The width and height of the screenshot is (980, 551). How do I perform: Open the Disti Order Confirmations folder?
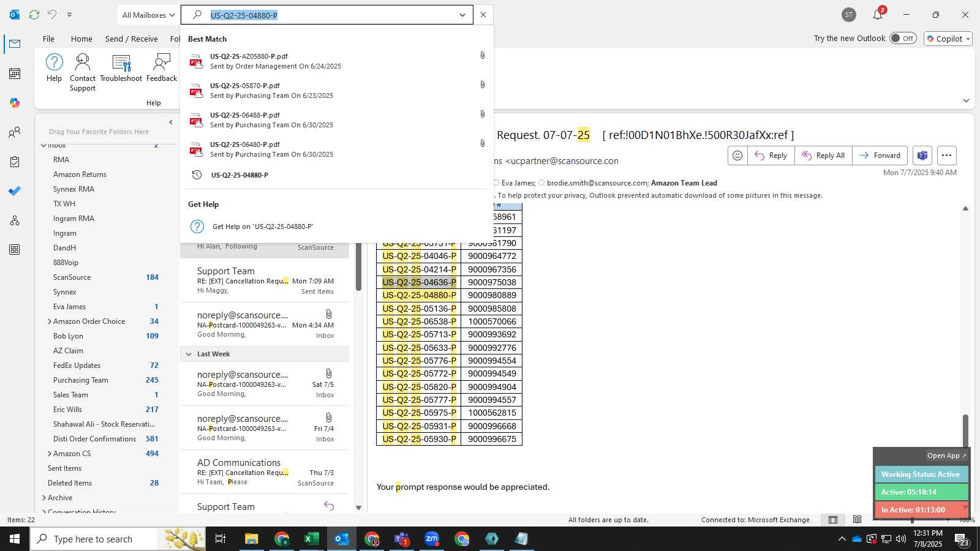coord(94,439)
